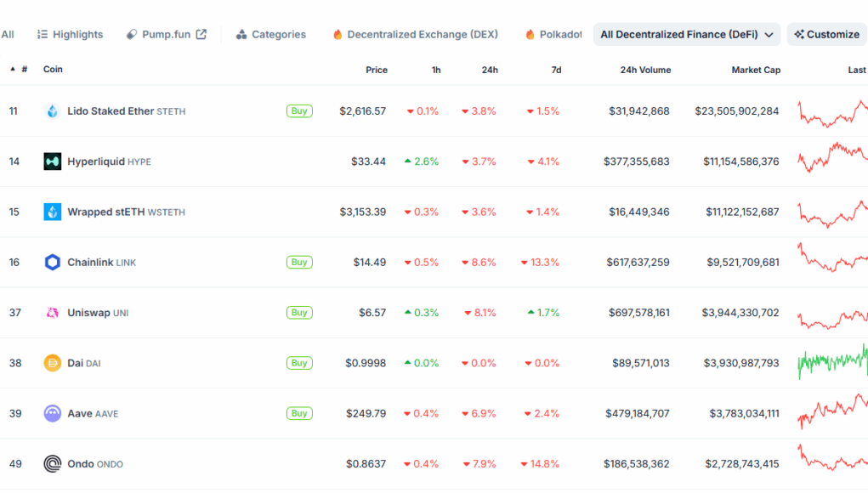Click Wrapped stETH's price $3,153.39
Image resolution: width=868 pixels, height=493 pixels.
[363, 212]
